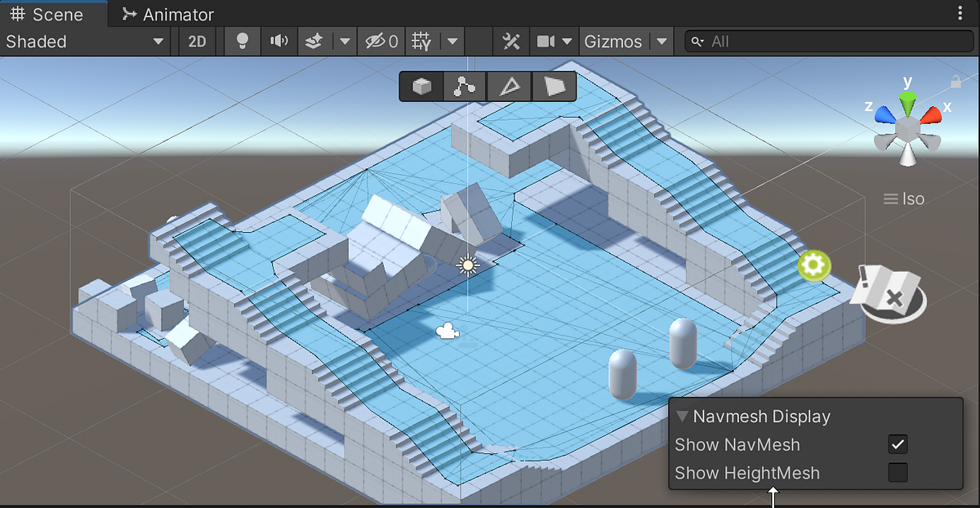Collapse the Navmesh Display panel
980x508 pixels.
[683, 417]
